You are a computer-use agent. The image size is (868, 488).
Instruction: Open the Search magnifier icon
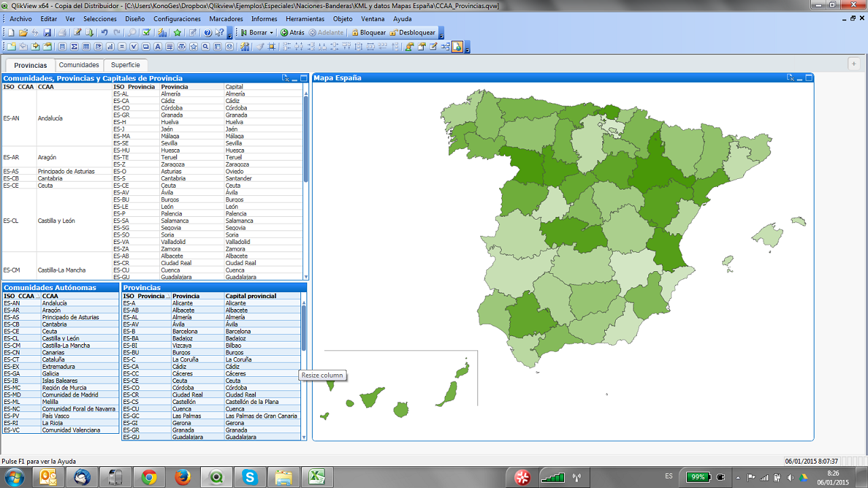[132, 33]
